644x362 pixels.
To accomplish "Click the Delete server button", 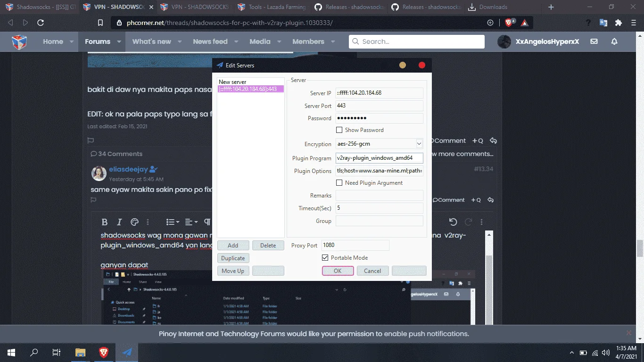I will point(268,245).
